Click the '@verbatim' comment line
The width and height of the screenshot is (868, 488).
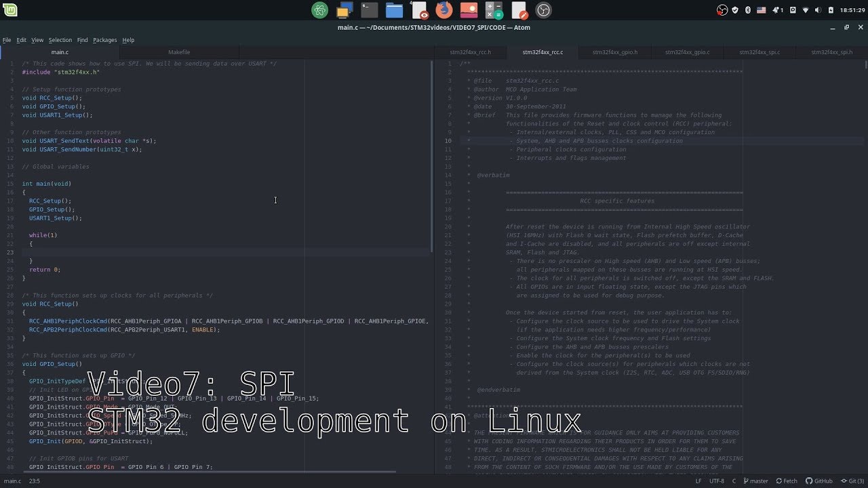tap(493, 175)
